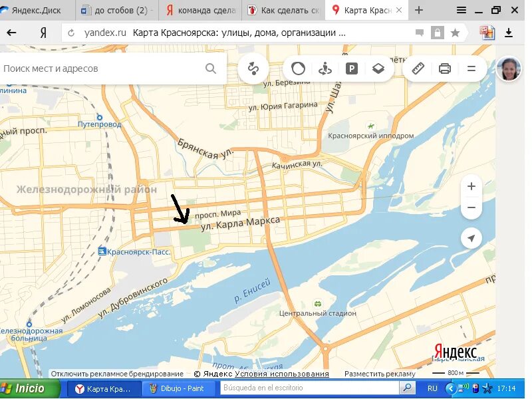Click the ул. Юрия Гагарина label
The width and height of the screenshot is (532, 399).
pos(283,106)
